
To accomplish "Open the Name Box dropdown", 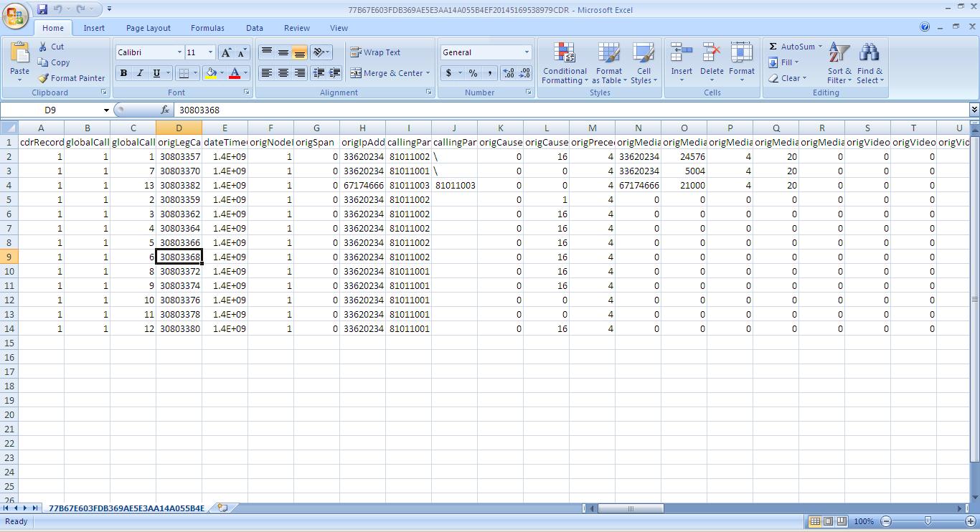I will [x=106, y=110].
